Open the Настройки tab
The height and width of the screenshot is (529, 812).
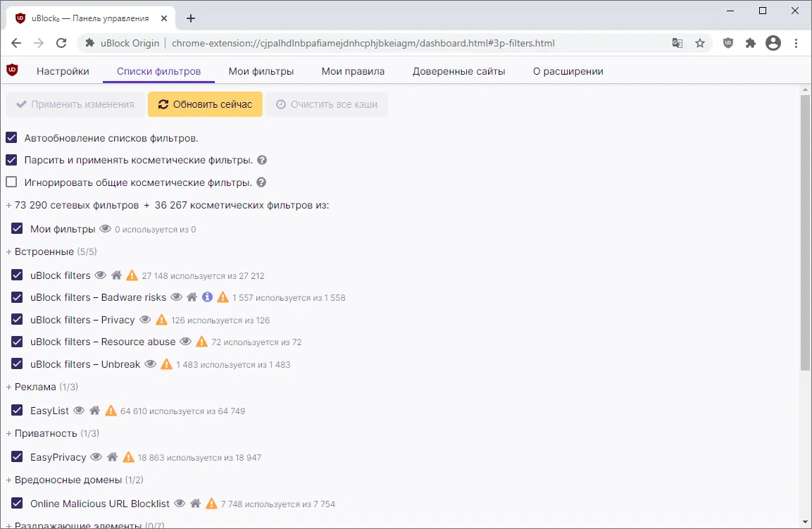63,72
